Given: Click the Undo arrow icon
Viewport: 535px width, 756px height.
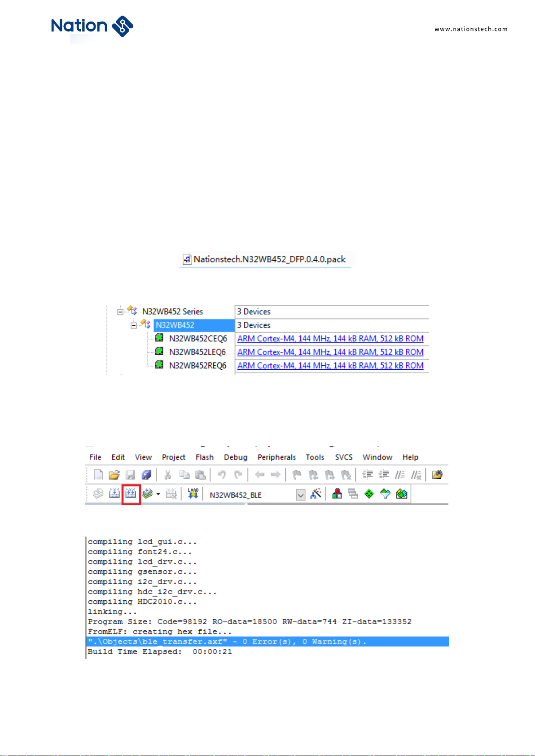Looking at the screenshot, I should pyautogui.click(x=222, y=475).
